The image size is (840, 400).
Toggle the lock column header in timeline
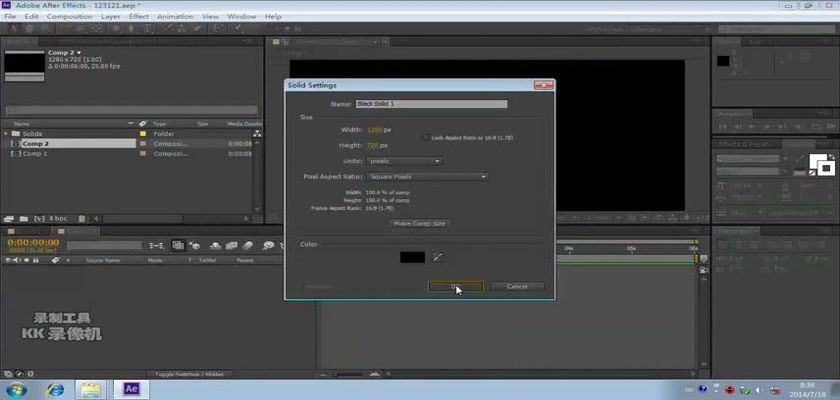36,260
